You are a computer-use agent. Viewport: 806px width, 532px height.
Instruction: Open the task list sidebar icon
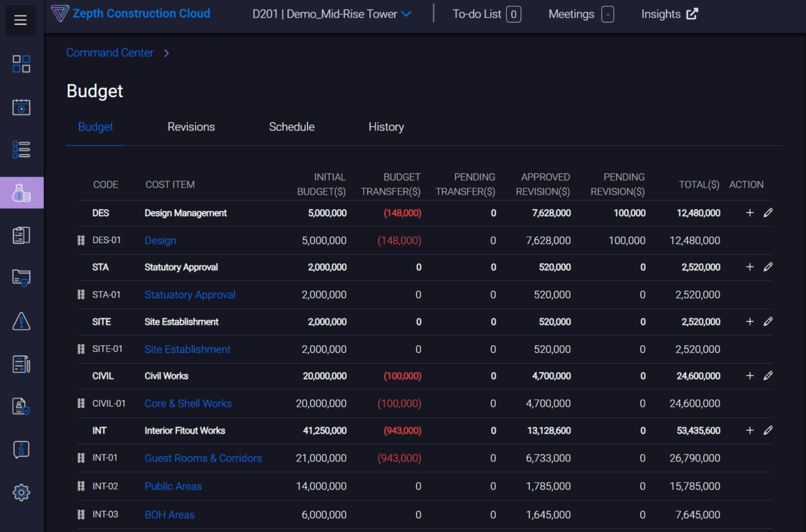click(x=22, y=150)
